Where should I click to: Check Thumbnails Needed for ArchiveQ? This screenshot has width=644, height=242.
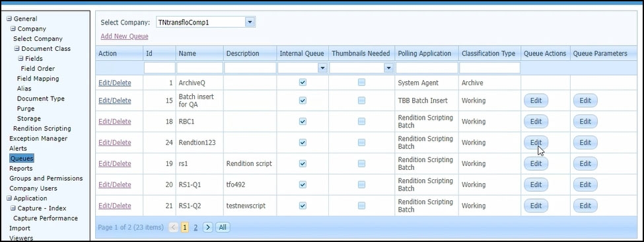[361, 83]
